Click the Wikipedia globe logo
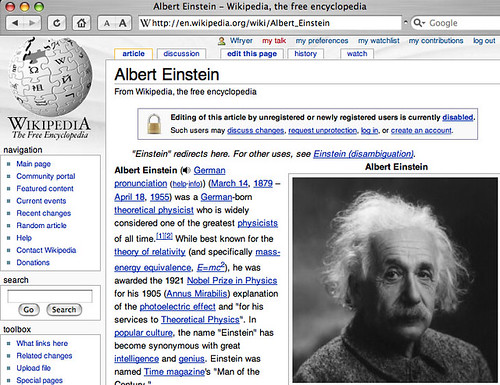 tap(50, 77)
